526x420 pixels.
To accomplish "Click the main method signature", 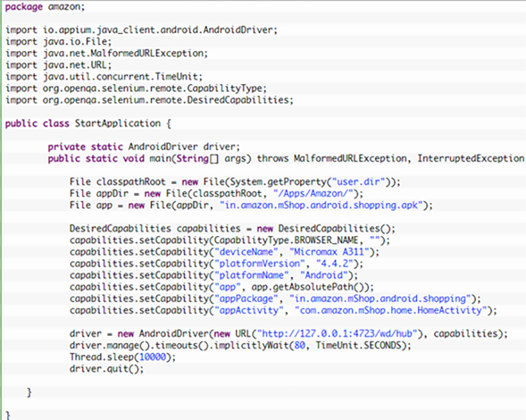I will pyautogui.click(x=286, y=158).
